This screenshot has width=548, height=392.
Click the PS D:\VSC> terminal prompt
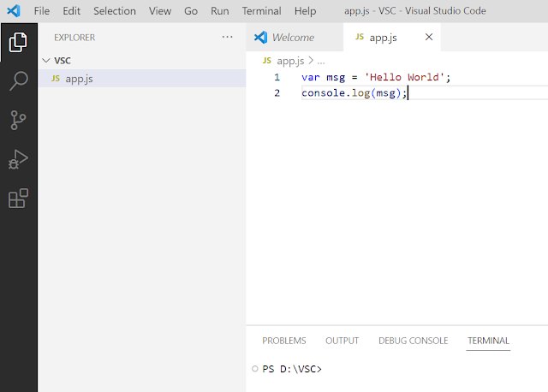point(292,369)
